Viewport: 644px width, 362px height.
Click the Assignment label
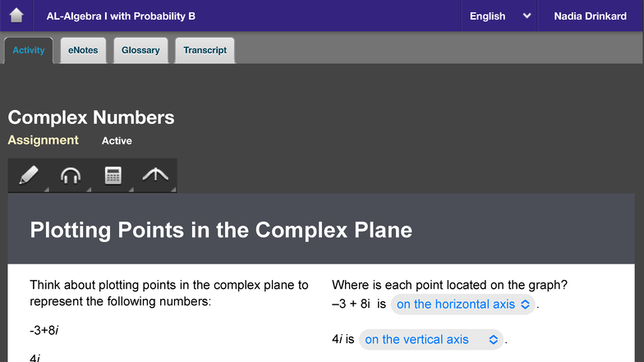pyautogui.click(x=44, y=140)
